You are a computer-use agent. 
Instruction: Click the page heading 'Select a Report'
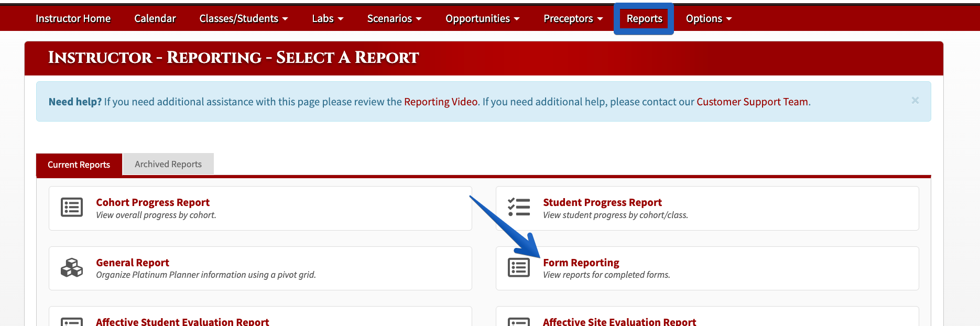[x=347, y=58]
